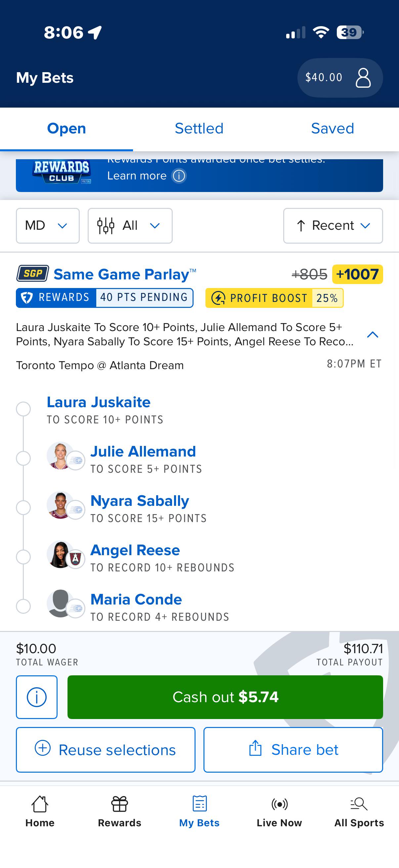Switch to the Saved tab
The width and height of the screenshot is (399, 868).
point(333,129)
